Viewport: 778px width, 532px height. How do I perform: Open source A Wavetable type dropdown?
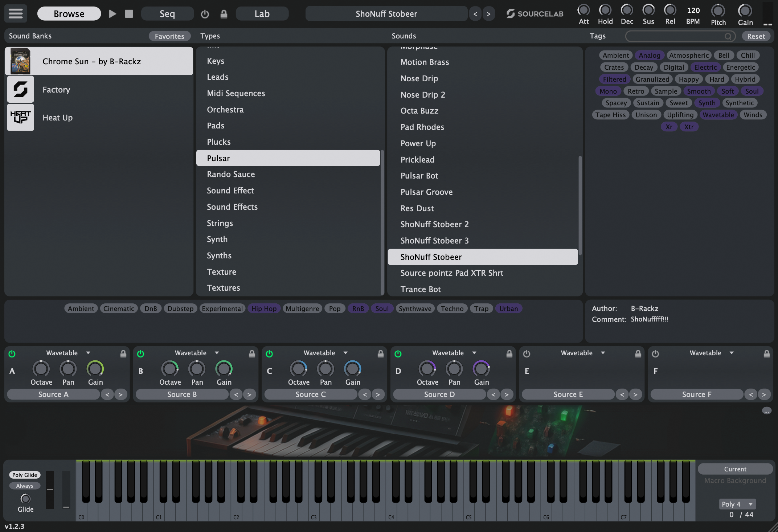tap(68, 353)
